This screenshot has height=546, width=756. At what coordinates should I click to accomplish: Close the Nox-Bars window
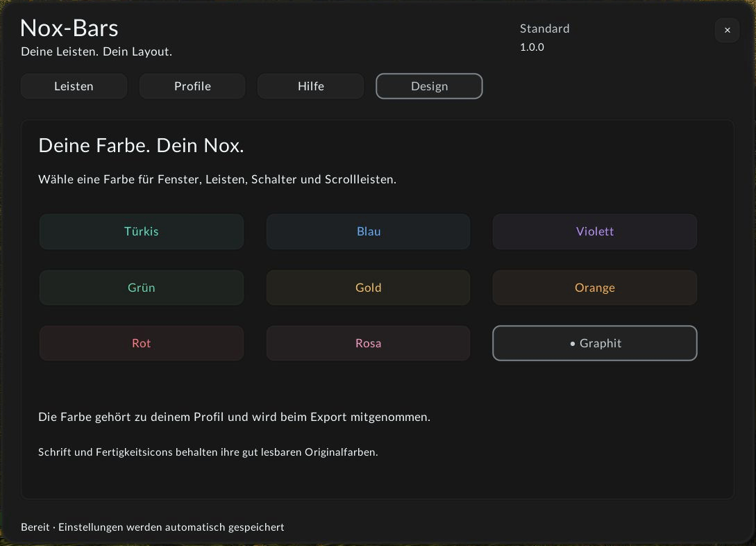pyautogui.click(x=727, y=31)
